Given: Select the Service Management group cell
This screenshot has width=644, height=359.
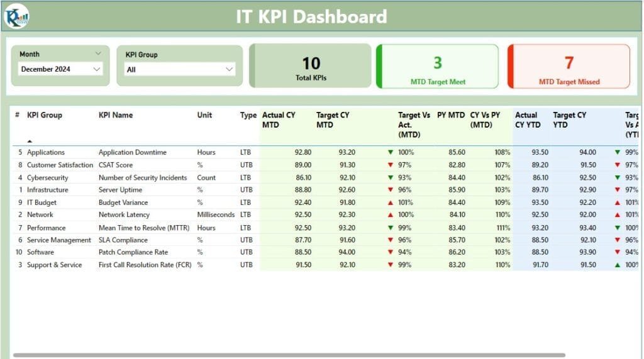Looking at the screenshot, I should tap(58, 240).
